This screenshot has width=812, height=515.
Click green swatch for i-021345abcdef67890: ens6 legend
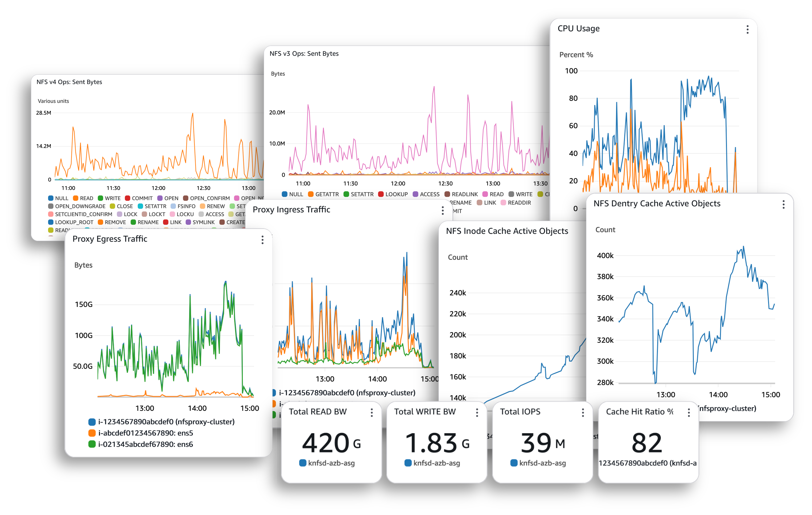[x=92, y=444]
